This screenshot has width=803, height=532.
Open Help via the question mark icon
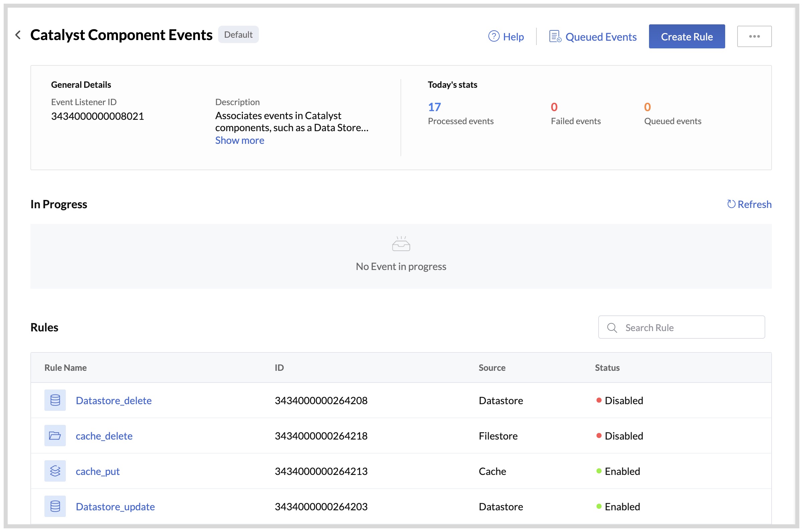point(494,36)
